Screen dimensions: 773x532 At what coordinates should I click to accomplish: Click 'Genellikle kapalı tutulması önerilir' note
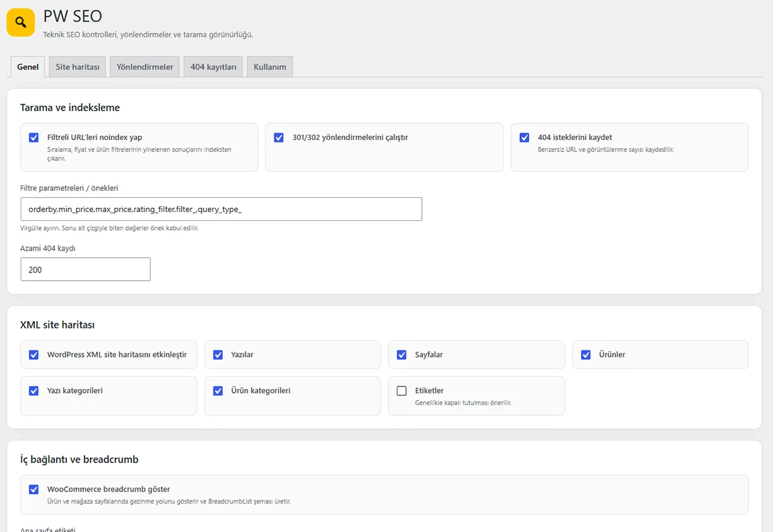pos(463,403)
